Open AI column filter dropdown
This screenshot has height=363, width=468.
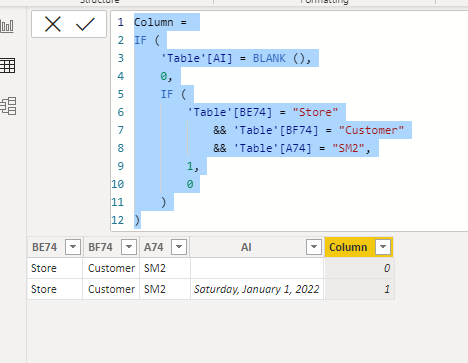(x=314, y=247)
